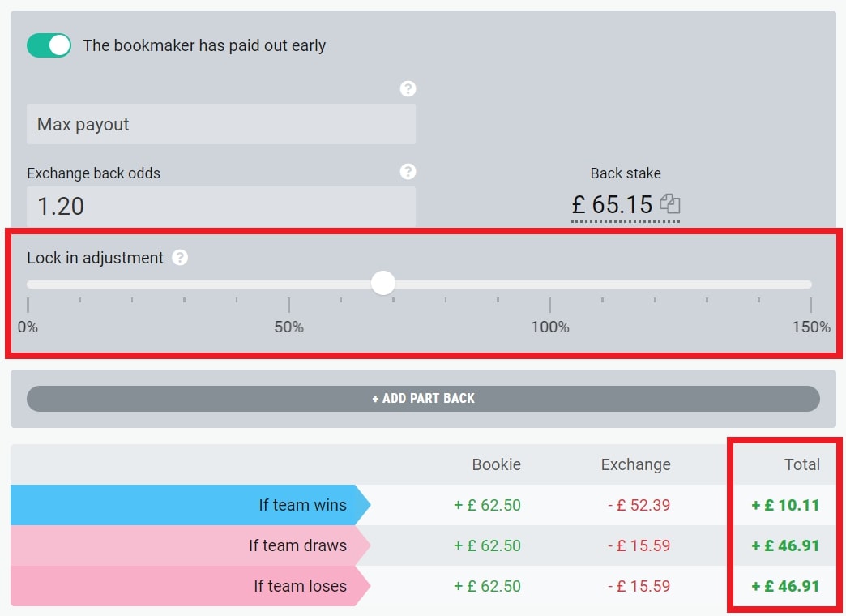This screenshot has height=616, width=846.
Task: Click the Exchange back odds field showing 1.20
Action: pos(220,206)
